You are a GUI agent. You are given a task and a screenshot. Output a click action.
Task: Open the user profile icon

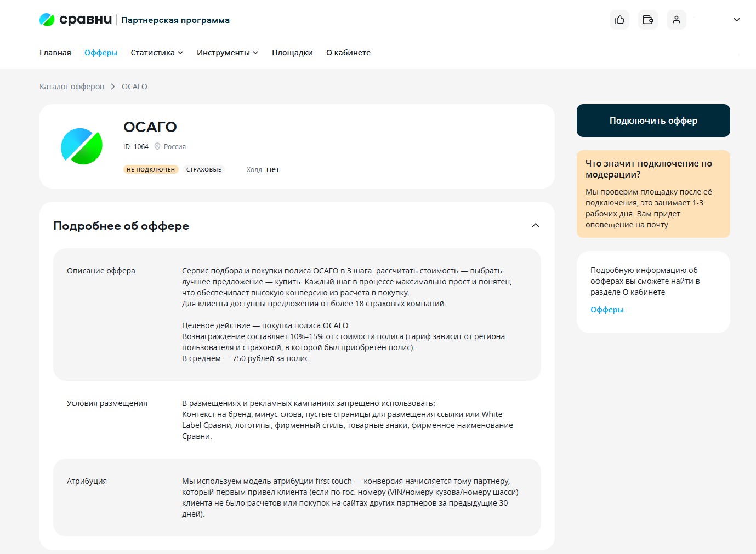tap(677, 20)
